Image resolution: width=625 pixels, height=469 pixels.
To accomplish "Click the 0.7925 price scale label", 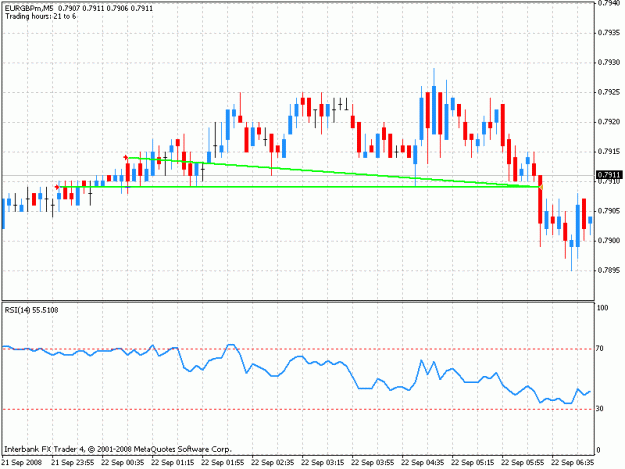I will [x=609, y=92].
